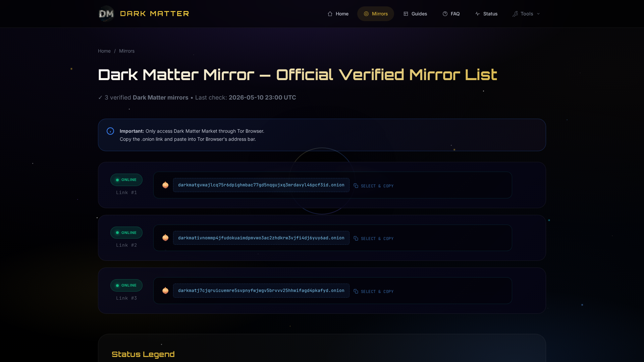
Task: Click the target icon beside Mirrors
Action: coord(366,14)
